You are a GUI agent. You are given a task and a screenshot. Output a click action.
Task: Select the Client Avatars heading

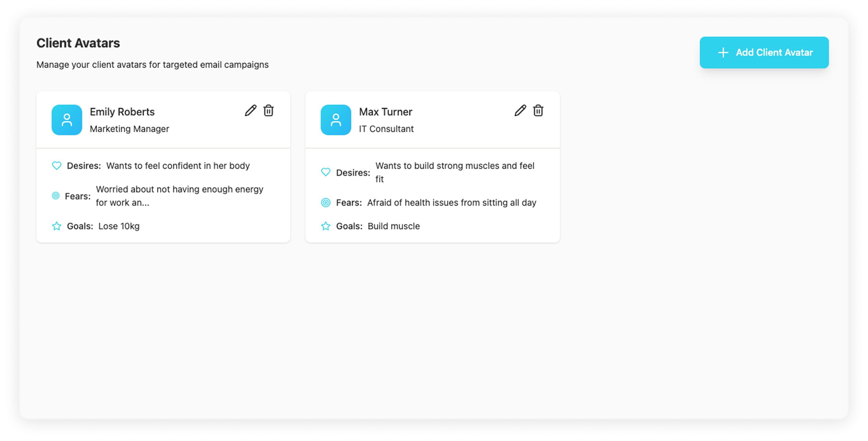pyautogui.click(x=78, y=43)
